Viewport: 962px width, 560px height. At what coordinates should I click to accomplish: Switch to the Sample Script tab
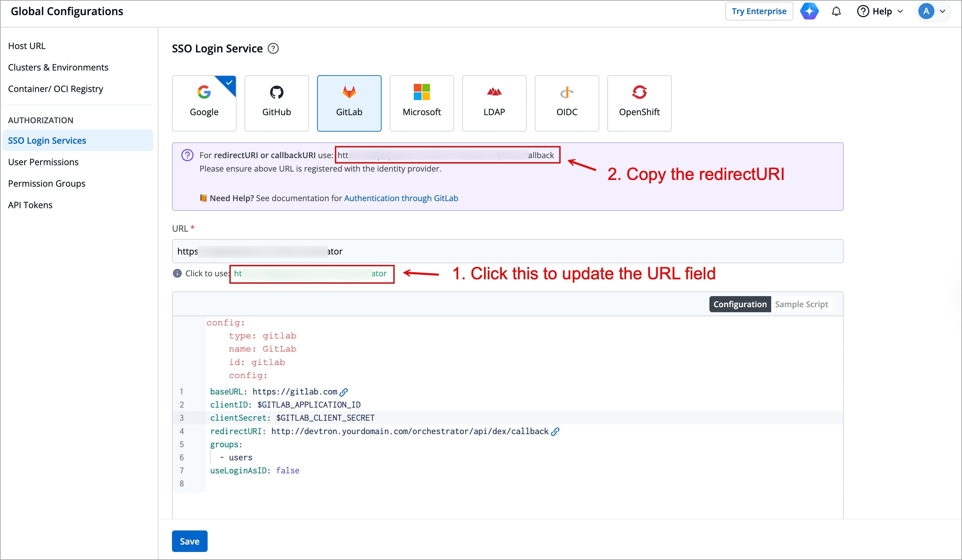coord(801,304)
